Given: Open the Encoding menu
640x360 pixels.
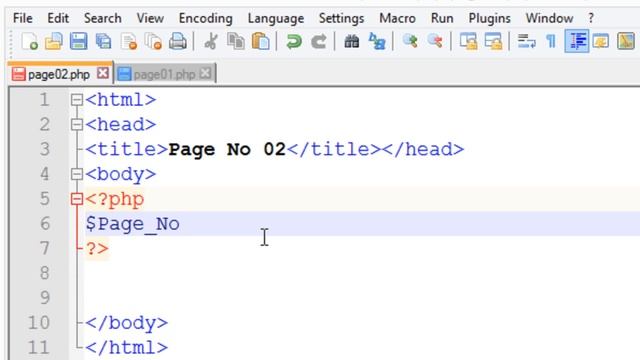Looking at the screenshot, I should point(206,18).
